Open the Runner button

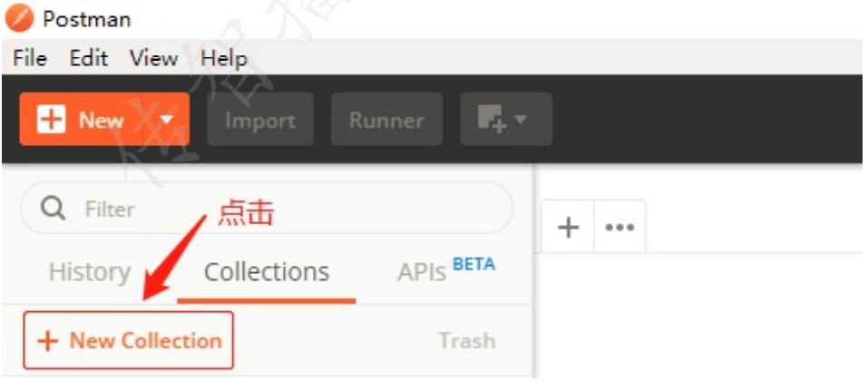(387, 120)
